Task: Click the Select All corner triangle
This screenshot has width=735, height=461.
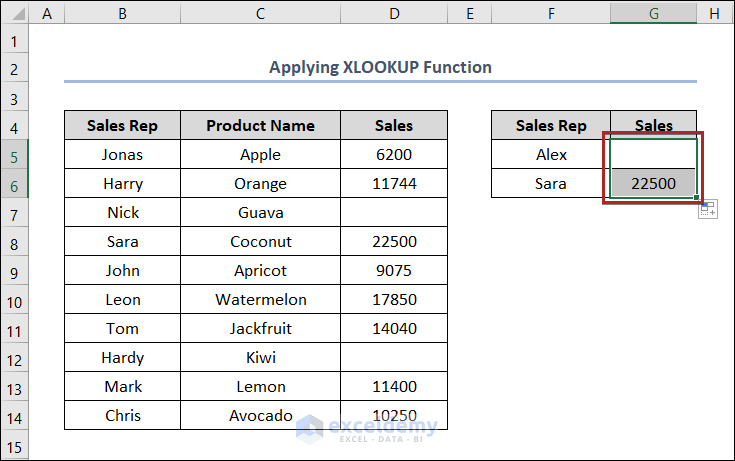Action: pos(15,13)
